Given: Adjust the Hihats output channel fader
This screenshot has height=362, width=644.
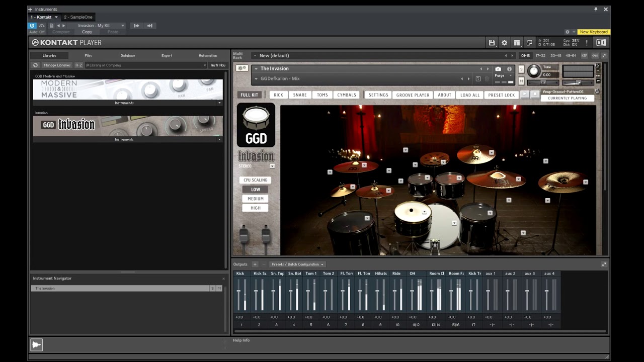Looking at the screenshot, I should pos(377,292).
